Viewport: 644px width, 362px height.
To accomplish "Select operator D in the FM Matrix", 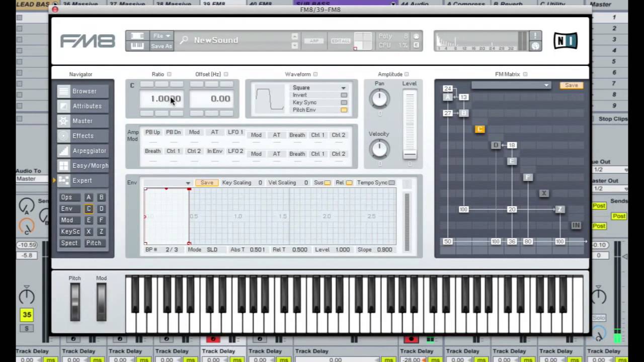I will (496, 145).
